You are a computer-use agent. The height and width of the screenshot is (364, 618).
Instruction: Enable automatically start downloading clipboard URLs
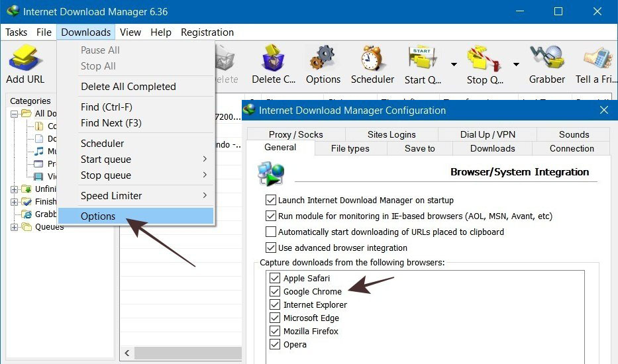[270, 232]
